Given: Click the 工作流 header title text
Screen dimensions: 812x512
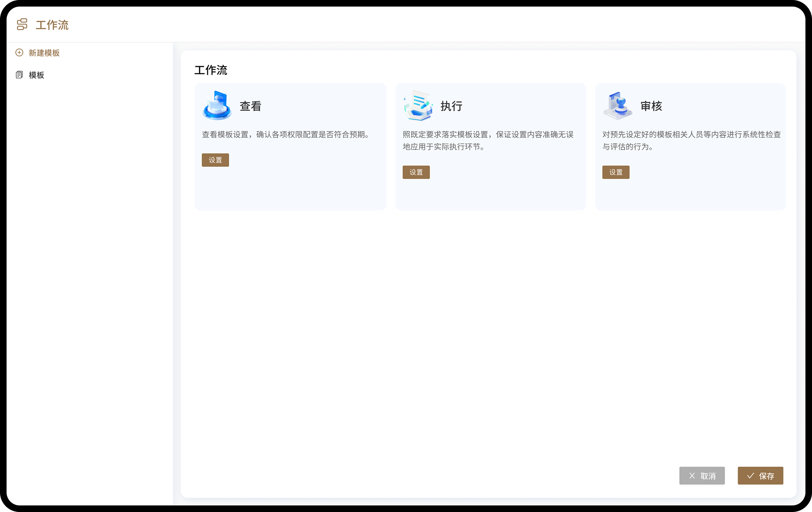Looking at the screenshot, I should [52, 25].
